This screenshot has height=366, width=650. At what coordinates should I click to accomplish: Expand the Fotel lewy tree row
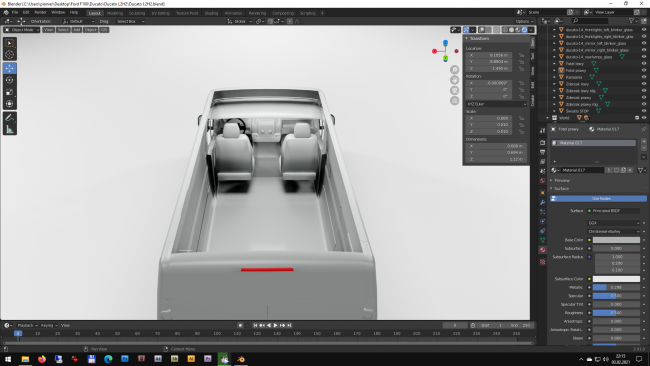[554, 63]
